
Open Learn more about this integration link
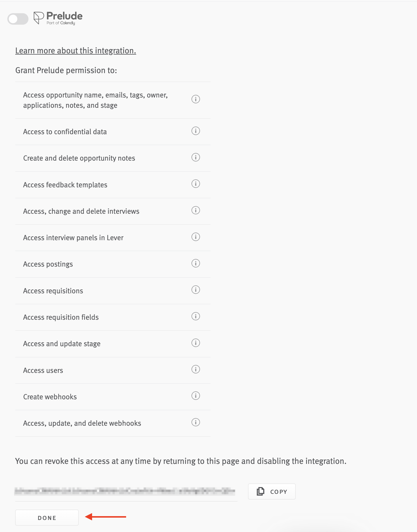(76, 51)
